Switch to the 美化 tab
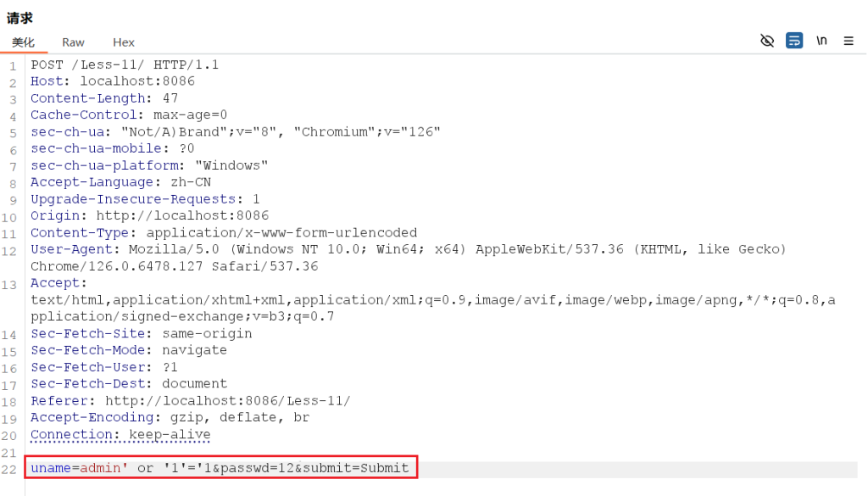Screen dimensions: 868x496 click(x=23, y=42)
